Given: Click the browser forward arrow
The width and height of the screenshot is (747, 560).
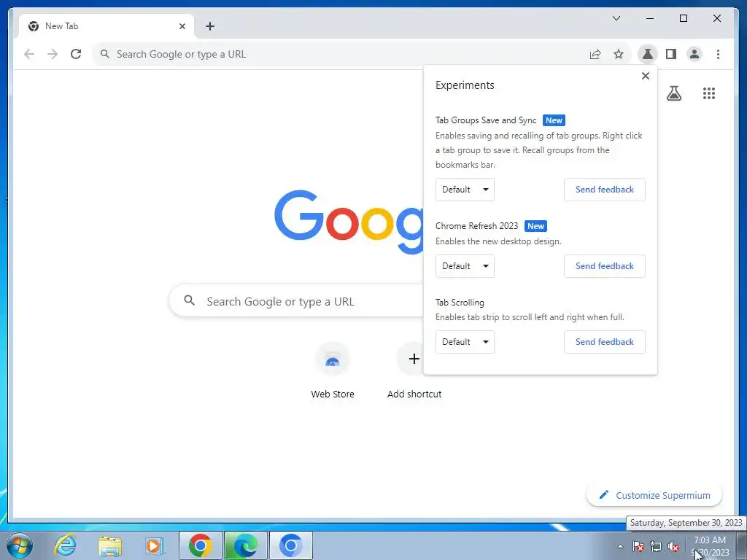Looking at the screenshot, I should coord(53,54).
